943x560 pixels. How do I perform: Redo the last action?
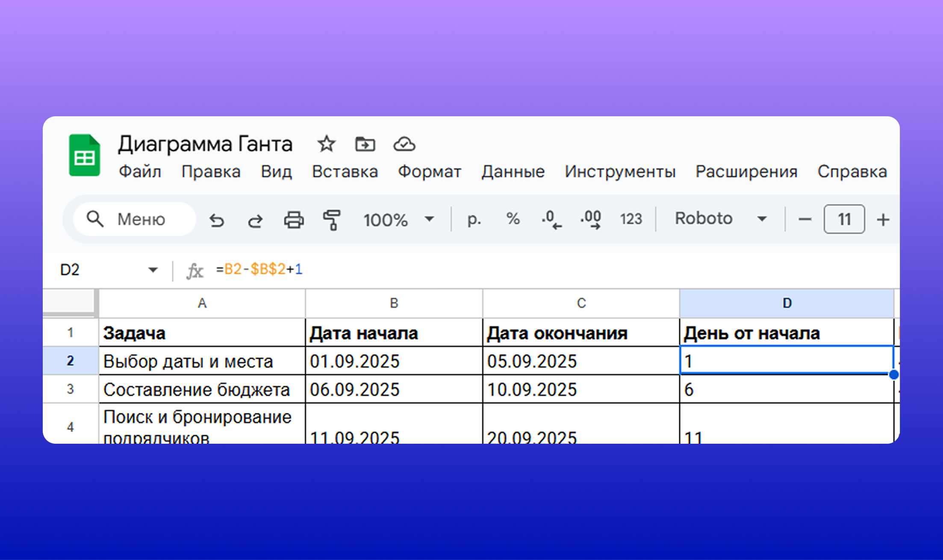pyautogui.click(x=255, y=220)
